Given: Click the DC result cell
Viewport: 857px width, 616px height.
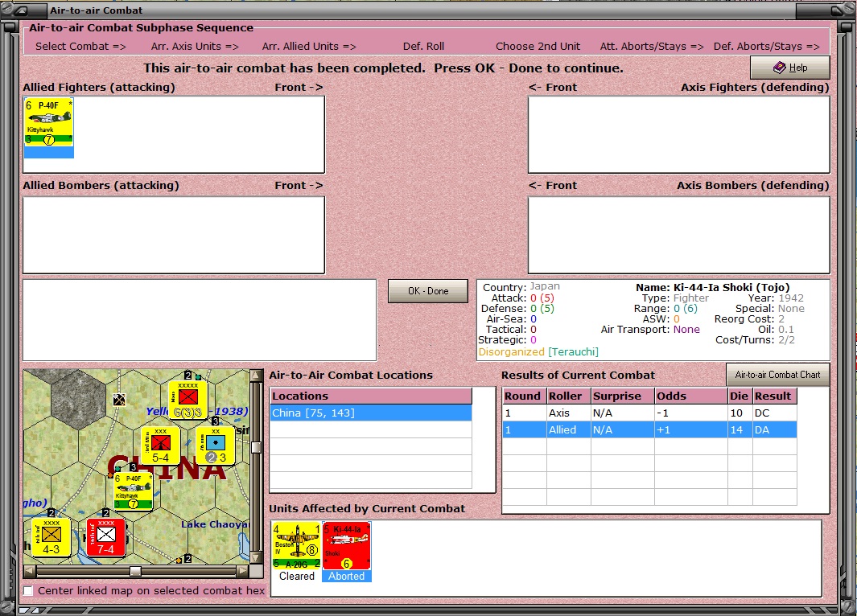Looking at the screenshot, I should point(774,413).
